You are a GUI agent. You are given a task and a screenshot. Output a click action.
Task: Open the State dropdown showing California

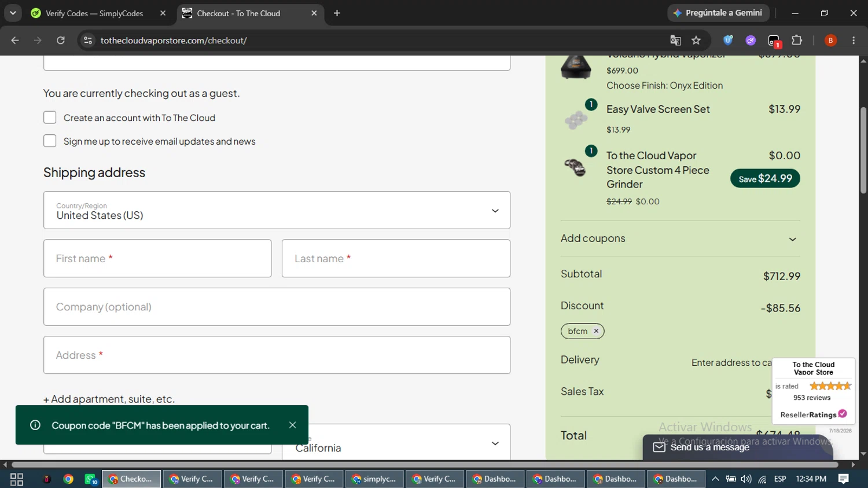396,443
